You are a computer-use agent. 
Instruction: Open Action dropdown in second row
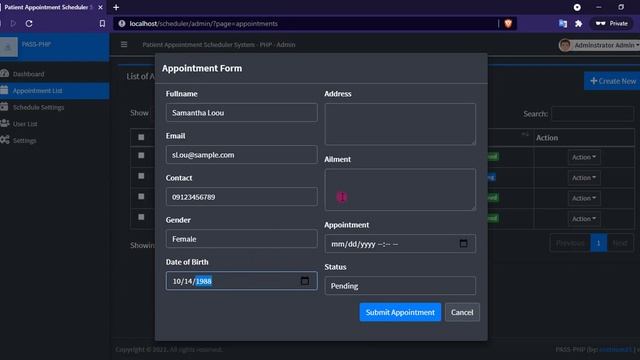coord(584,178)
